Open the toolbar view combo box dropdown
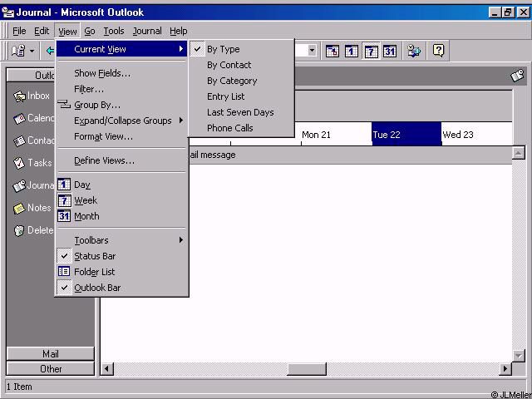 pos(312,52)
